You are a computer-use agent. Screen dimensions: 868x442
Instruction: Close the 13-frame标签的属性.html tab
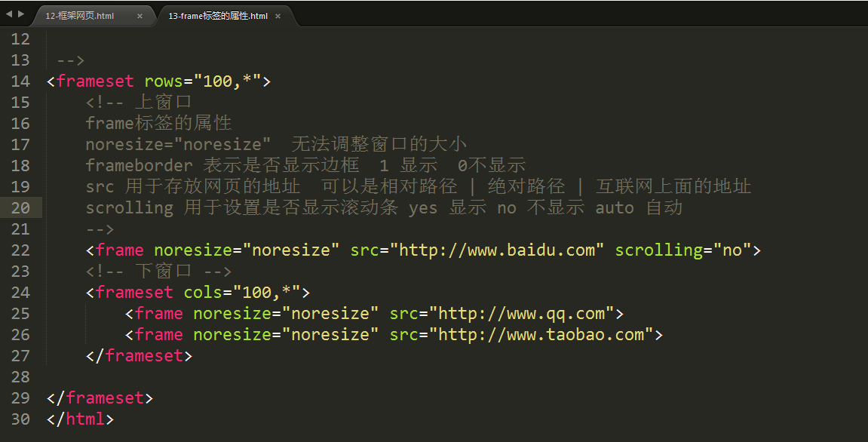278,16
